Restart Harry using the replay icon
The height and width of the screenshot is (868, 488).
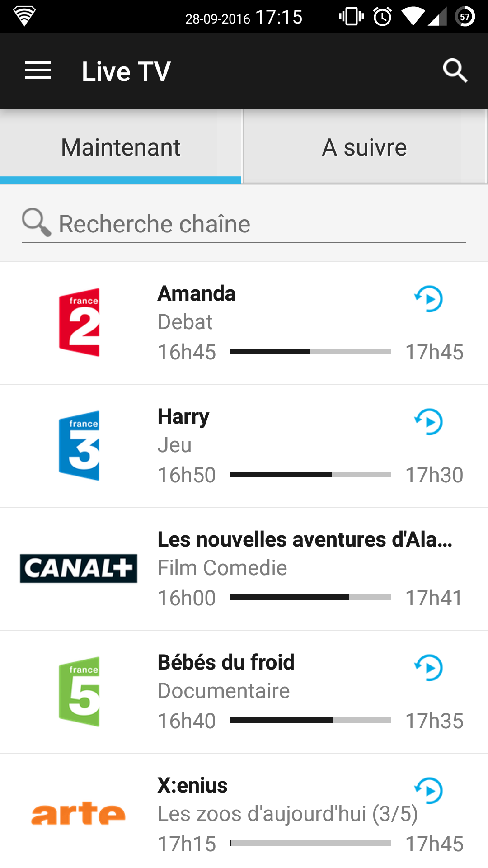[x=428, y=422]
